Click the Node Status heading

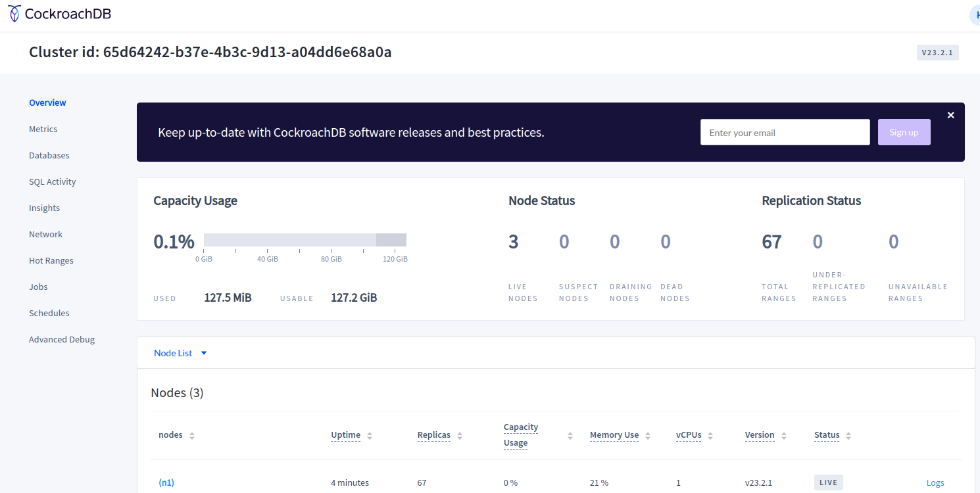[542, 200]
